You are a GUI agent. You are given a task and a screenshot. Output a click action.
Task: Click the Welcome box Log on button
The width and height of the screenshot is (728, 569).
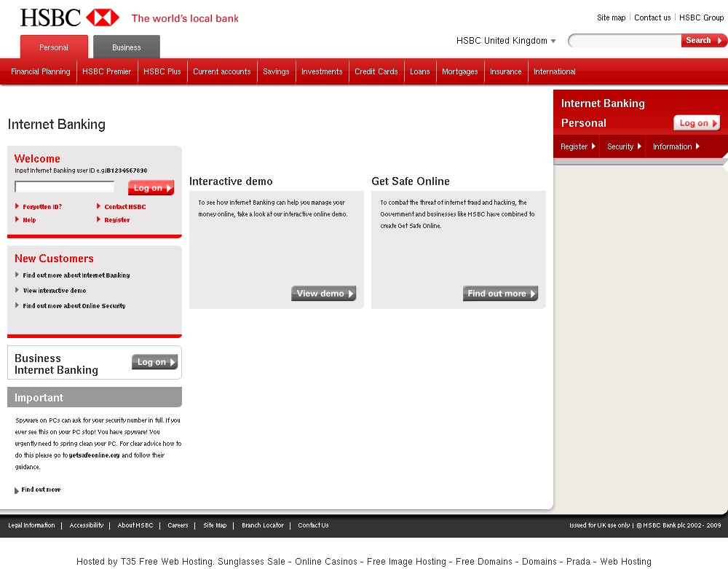pos(151,188)
